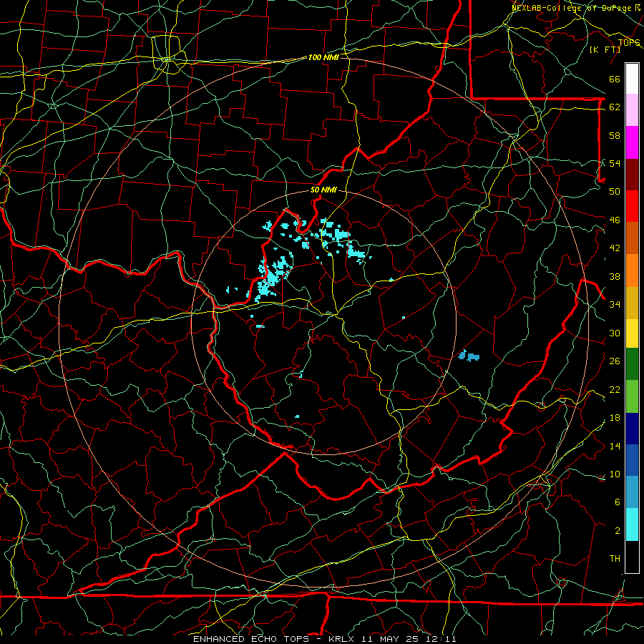
Task: Click the white swatch atop the tops legend
Action: [x=632, y=79]
